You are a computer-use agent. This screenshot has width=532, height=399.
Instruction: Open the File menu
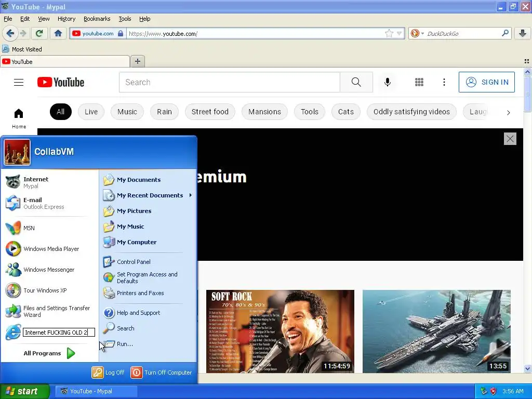click(x=8, y=19)
